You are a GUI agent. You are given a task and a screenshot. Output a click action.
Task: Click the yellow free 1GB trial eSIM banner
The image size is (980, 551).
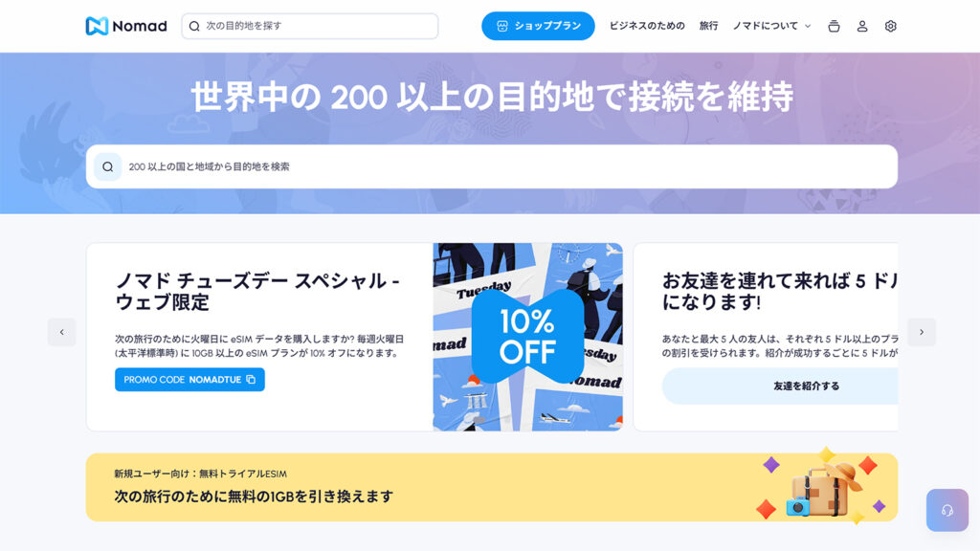click(x=492, y=487)
